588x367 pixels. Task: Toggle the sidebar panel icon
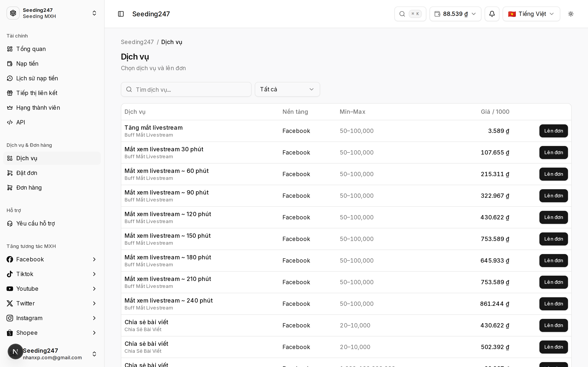[x=121, y=14]
